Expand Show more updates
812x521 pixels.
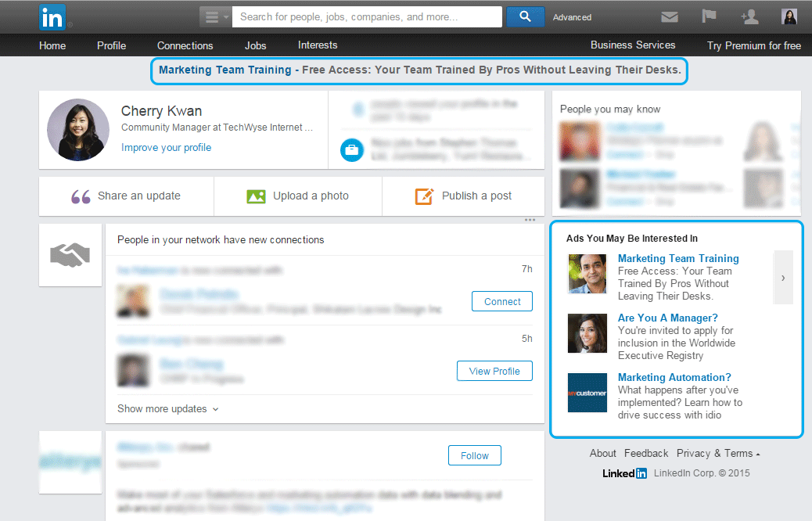(167, 409)
